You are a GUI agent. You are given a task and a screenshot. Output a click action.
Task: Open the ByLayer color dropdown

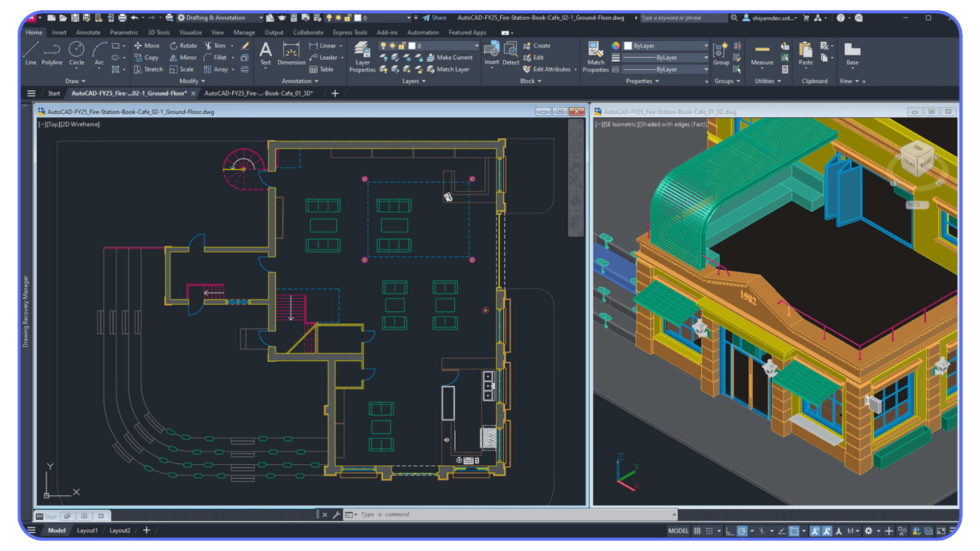[x=705, y=45]
